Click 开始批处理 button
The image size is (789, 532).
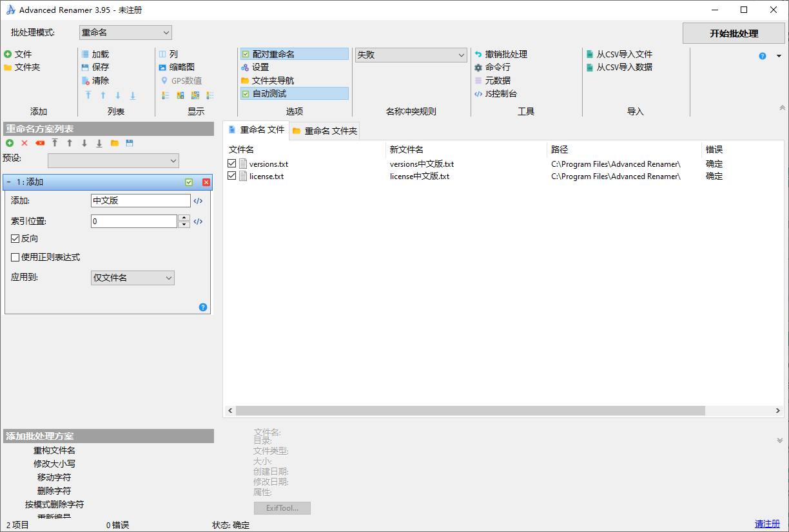click(734, 33)
